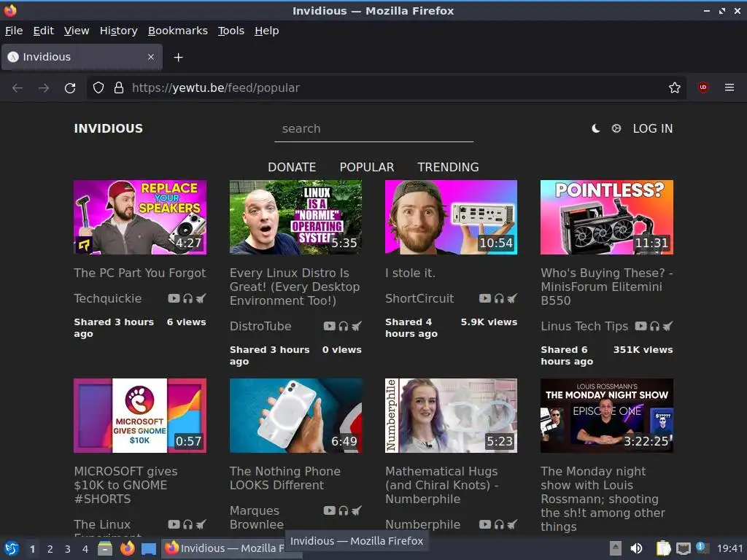Click the taskbar clock showing 19:41

(x=729, y=548)
